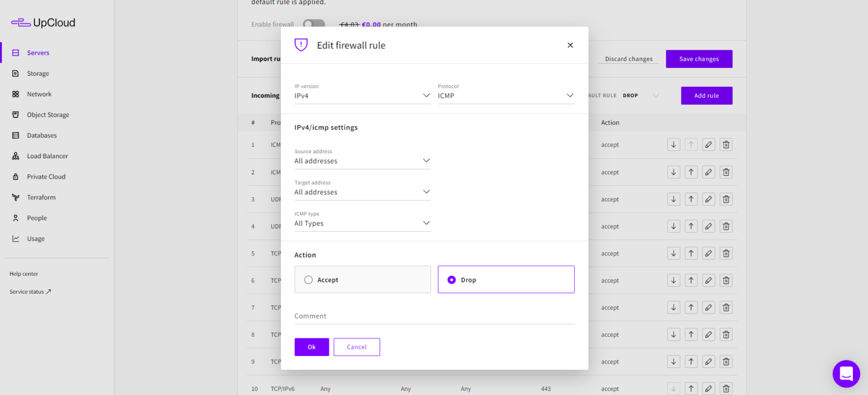Click the UpCloud logo
The width and height of the screenshot is (868, 395).
tap(43, 23)
